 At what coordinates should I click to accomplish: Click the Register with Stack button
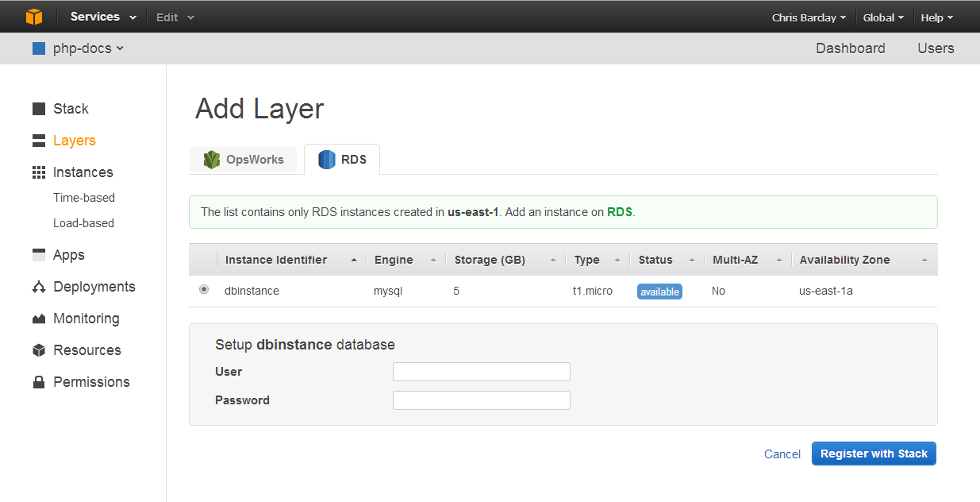(x=873, y=454)
